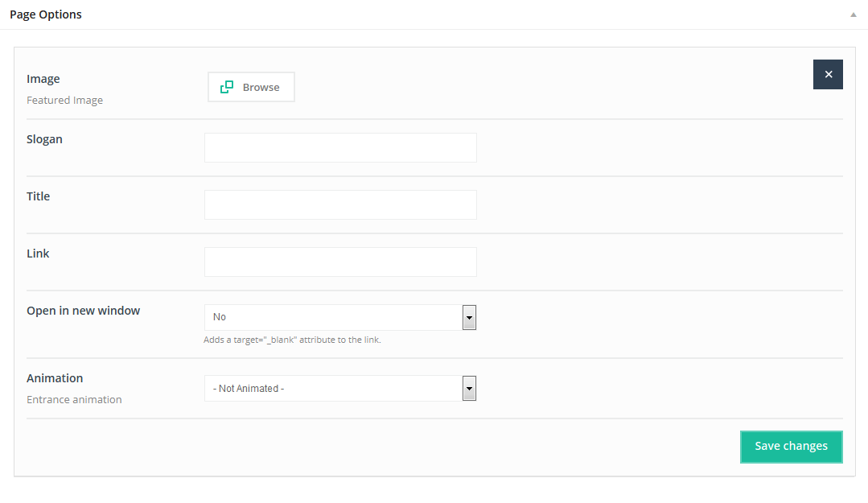Click the Page Options header title
The image size is (868, 503).
pos(46,14)
